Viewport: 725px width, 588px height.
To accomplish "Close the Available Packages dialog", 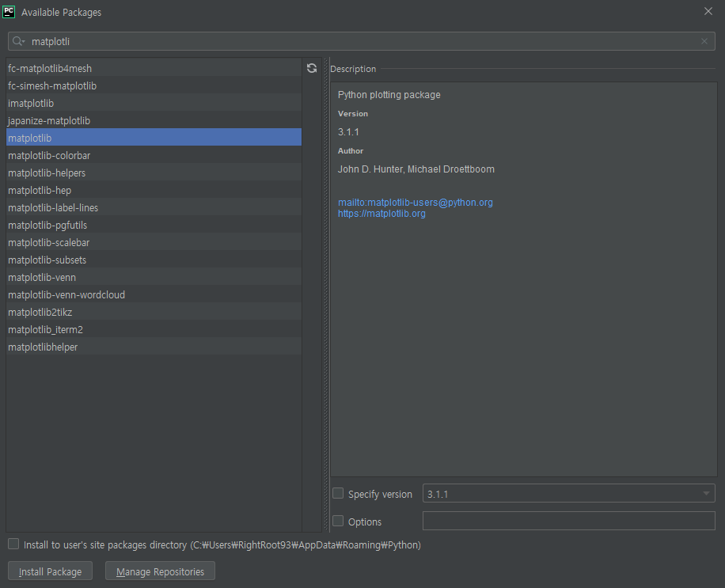I will 708,12.
